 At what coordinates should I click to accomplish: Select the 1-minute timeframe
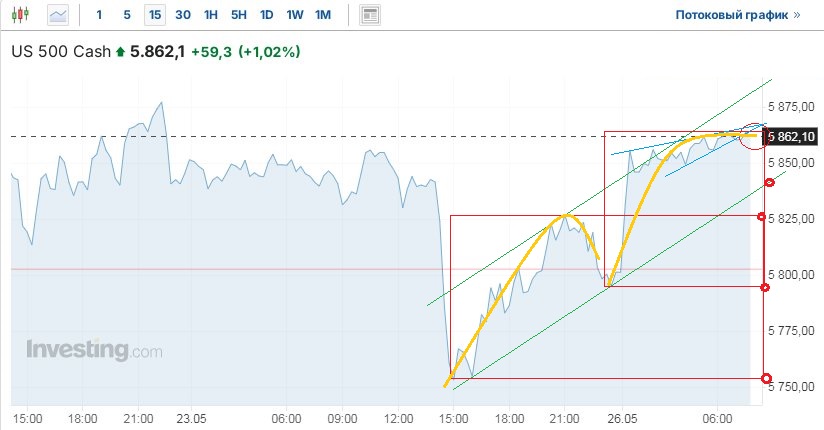point(99,15)
